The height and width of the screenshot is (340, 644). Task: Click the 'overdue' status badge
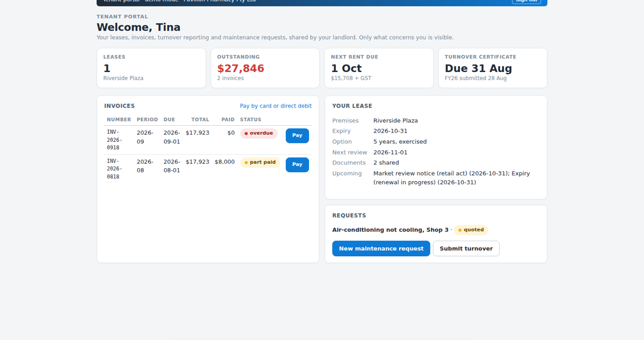(259, 133)
